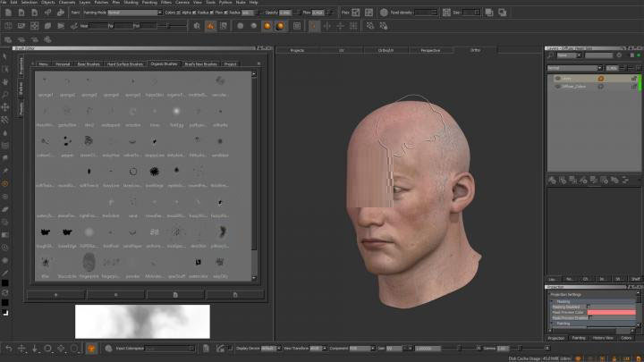Toggle the Masking Disabled checkbox
Screen dimensions: 644x362
(589, 307)
